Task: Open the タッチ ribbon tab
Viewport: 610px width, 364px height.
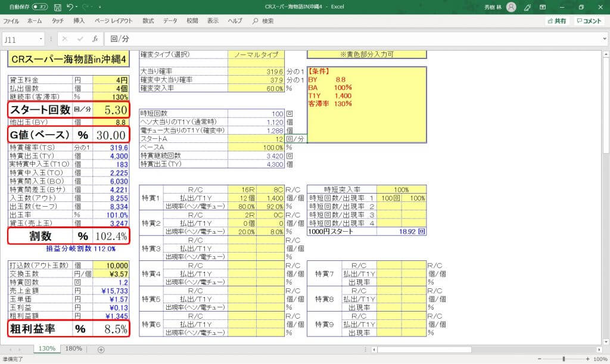Action: tap(58, 21)
